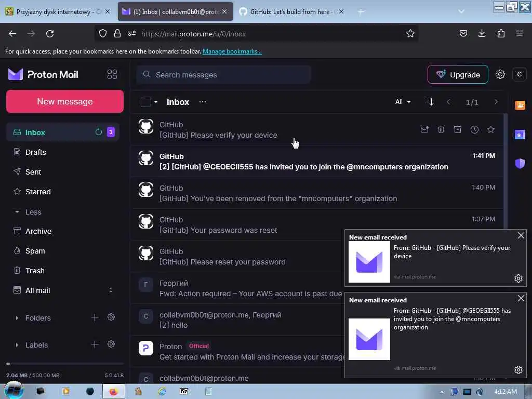Go to next page of messages

[x=496, y=102]
